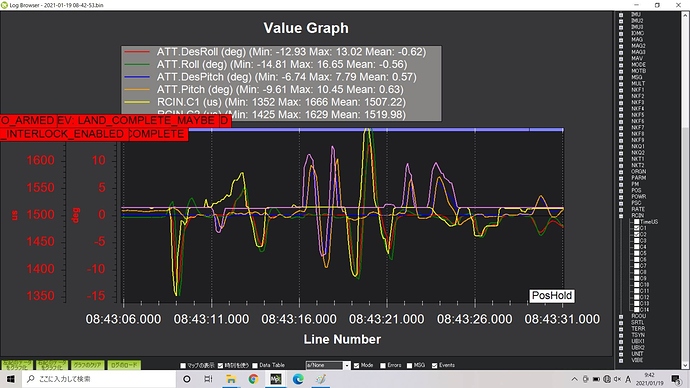Select the UBX1 entry in tree
The image size is (690, 388).
click(638, 341)
